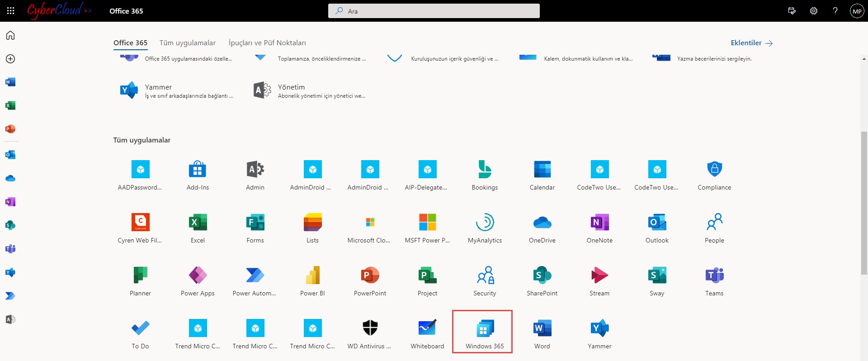Screen dimensions: 868x361
Task: Switch to Tüm uygulamalar tab
Action: click(188, 43)
